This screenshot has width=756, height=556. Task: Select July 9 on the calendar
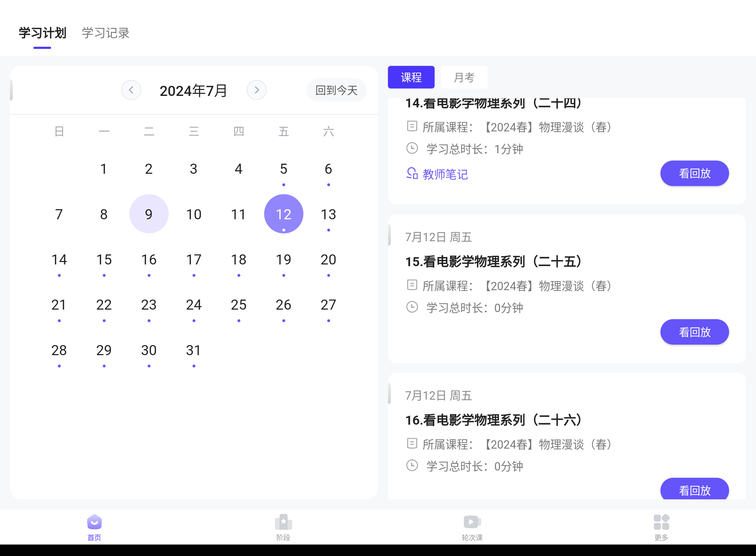[149, 214]
